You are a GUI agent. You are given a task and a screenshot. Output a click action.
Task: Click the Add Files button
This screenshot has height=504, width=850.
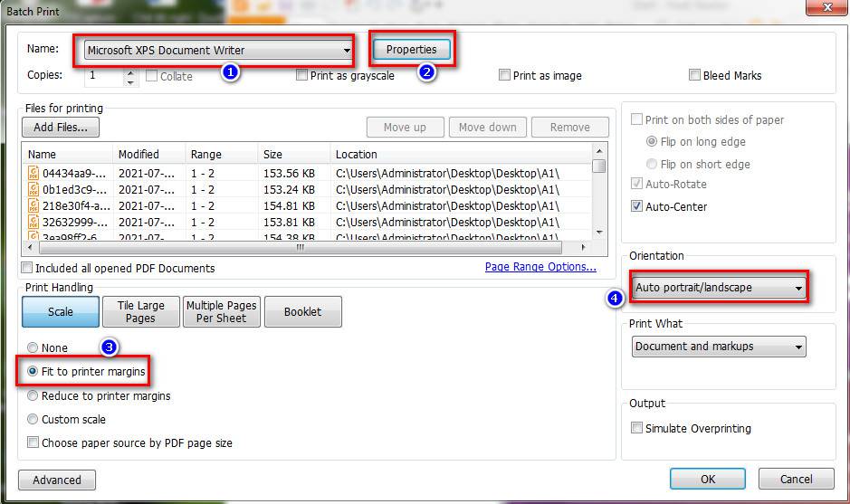(61, 128)
